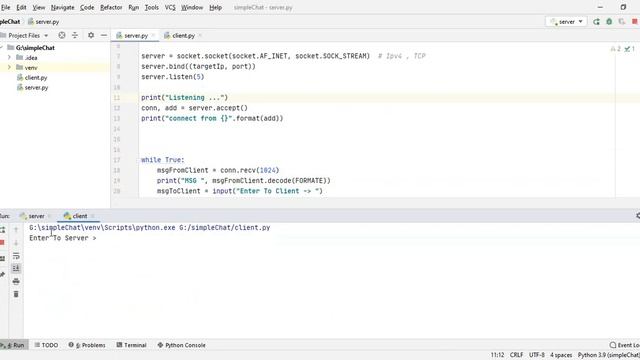
Task: Open the Event Log
Action: point(624,345)
